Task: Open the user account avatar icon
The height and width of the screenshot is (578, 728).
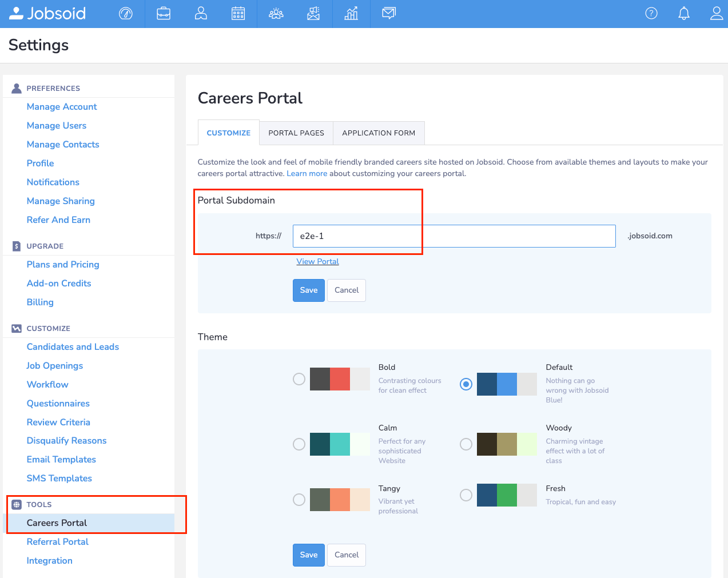Action: click(x=717, y=13)
